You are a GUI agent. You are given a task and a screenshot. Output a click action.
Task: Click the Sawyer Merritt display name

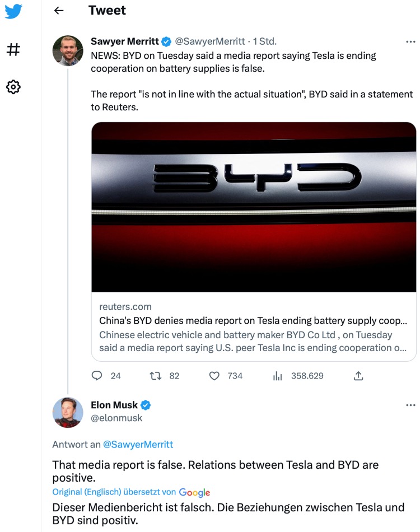[124, 41]
